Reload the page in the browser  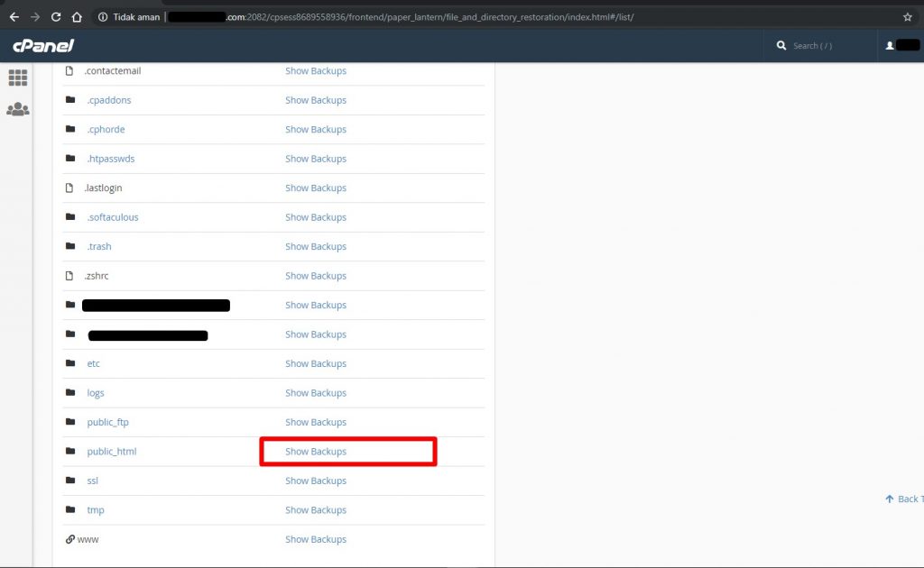(x=56, y=17)
